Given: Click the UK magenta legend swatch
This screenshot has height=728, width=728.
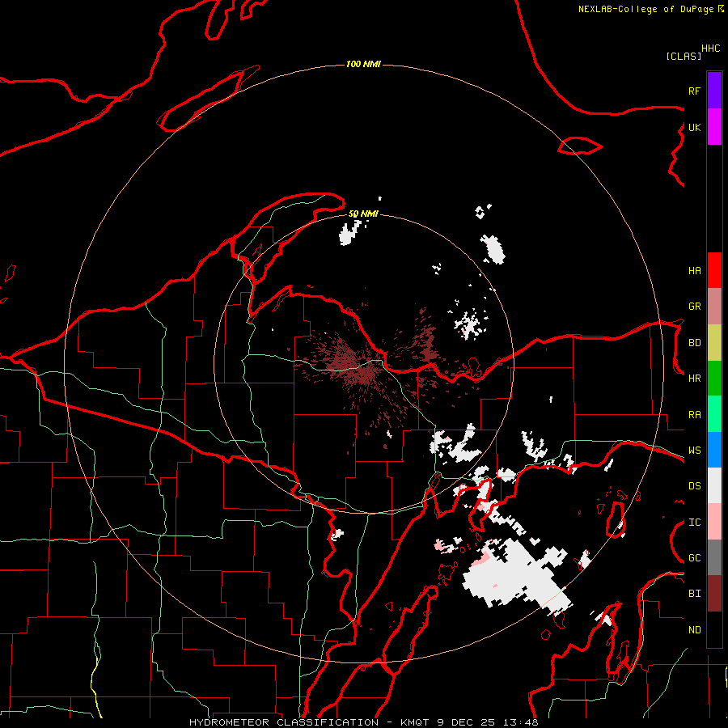Looking at the screenshot, I should [x=714, y=127].
